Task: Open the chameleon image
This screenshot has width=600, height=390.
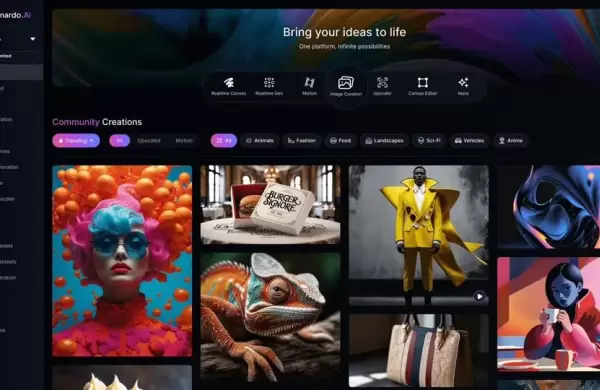Action: click(x=270, y=316)
